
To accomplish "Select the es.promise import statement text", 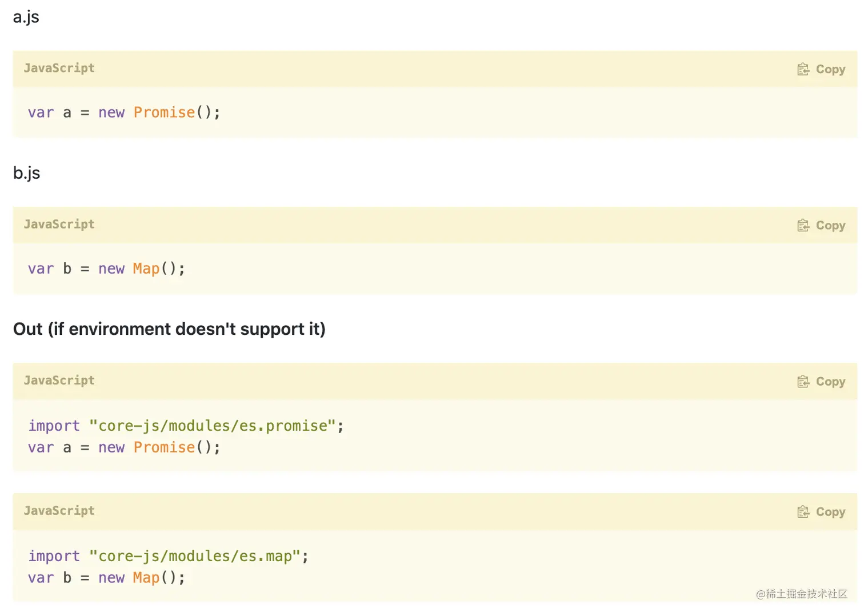I will [185, 425].
